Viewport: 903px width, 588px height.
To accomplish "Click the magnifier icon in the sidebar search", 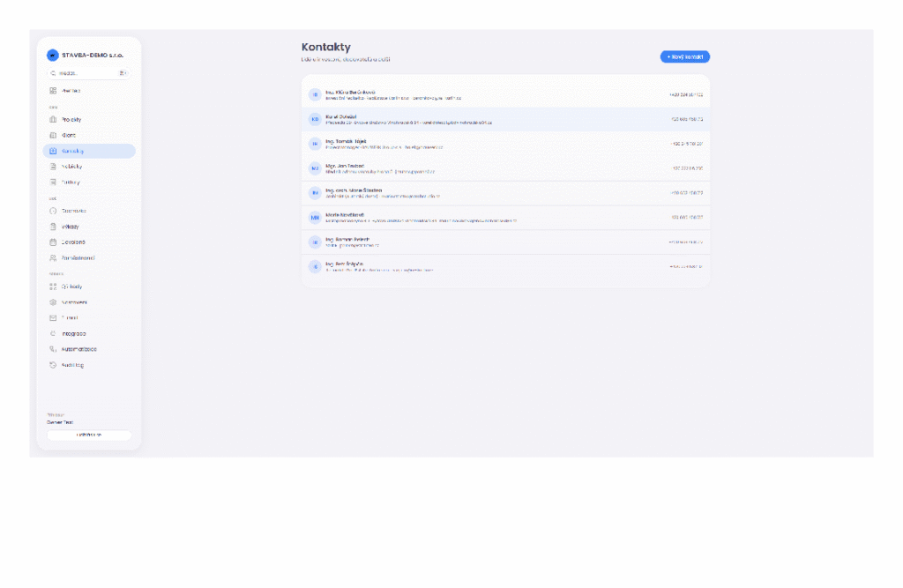I will point(53,73).
